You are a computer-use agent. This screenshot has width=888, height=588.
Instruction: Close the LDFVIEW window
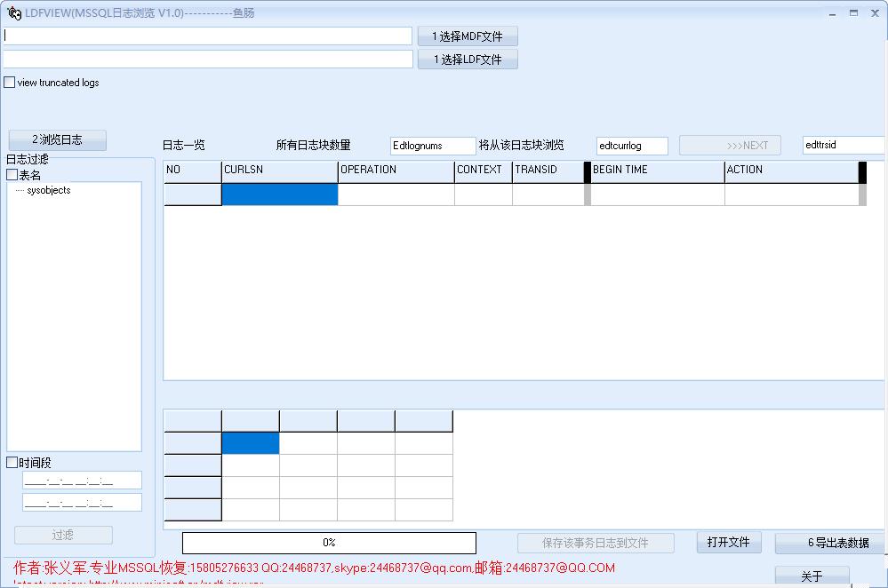point(875,13)
